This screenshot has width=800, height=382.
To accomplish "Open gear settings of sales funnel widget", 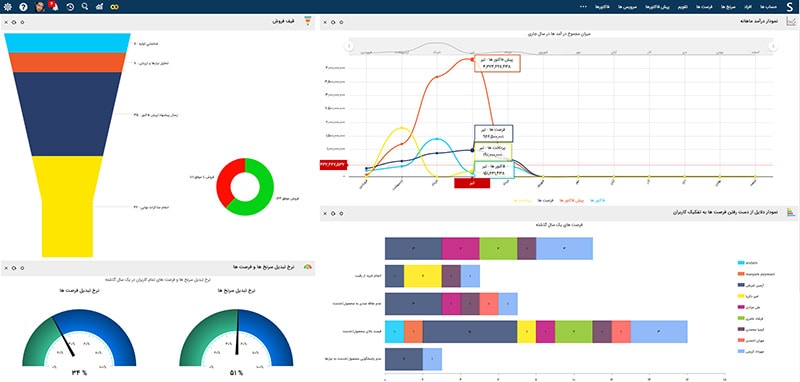I will (13, 22).
